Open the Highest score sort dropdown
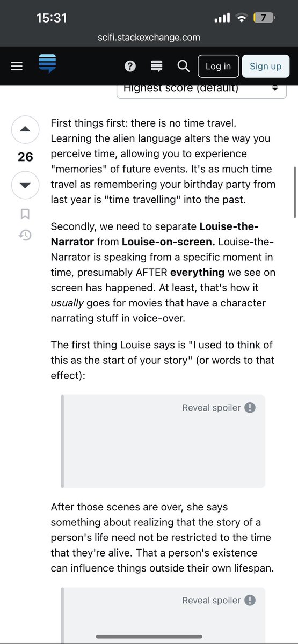298x644 pixels. coord(201,89)
